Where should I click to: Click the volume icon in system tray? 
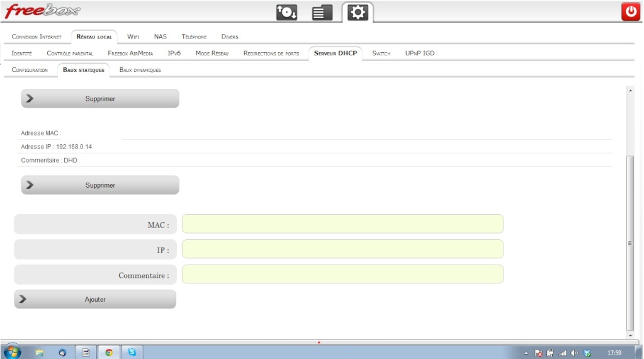pos(574,353)
